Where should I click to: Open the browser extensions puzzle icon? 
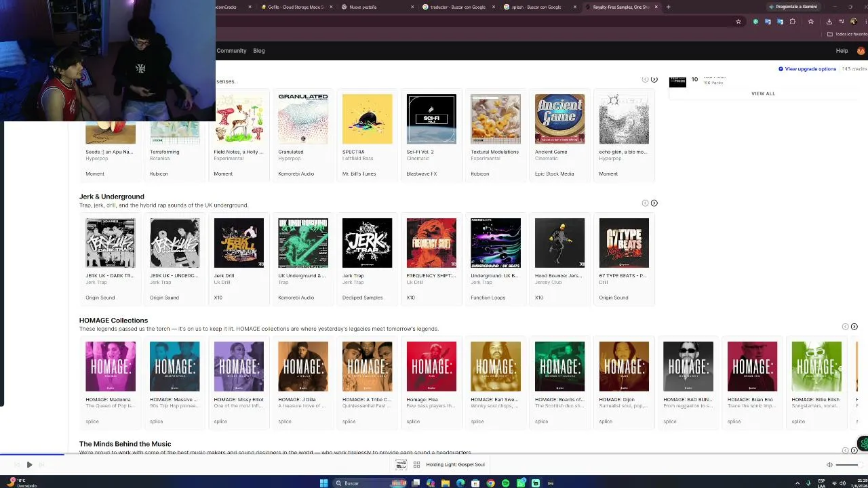(792, 22)
